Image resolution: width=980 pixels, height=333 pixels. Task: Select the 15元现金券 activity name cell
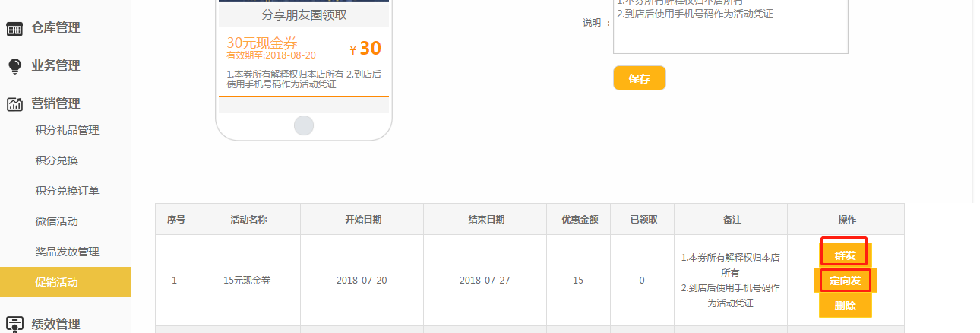[x=247, y=281]
